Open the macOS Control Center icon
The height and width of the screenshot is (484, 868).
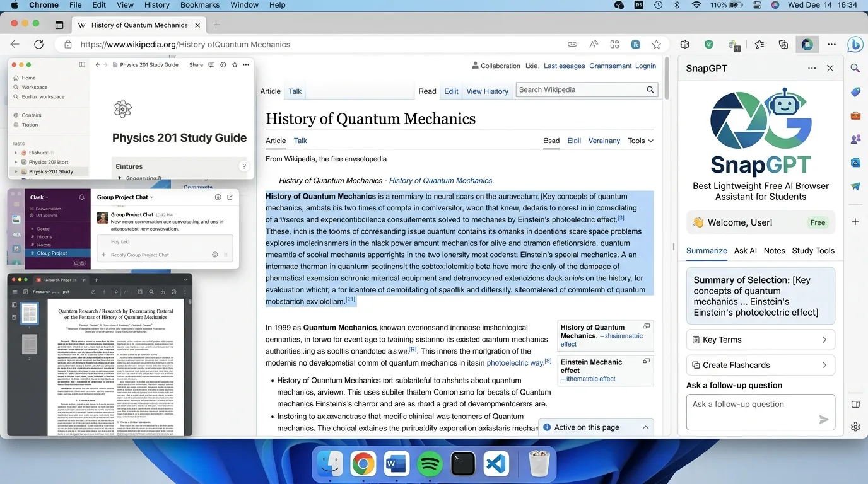(x=756, y=5)
